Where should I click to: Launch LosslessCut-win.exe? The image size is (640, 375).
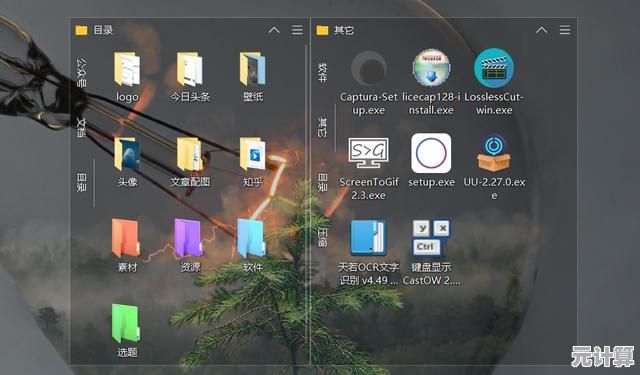[x=494, y=82]
